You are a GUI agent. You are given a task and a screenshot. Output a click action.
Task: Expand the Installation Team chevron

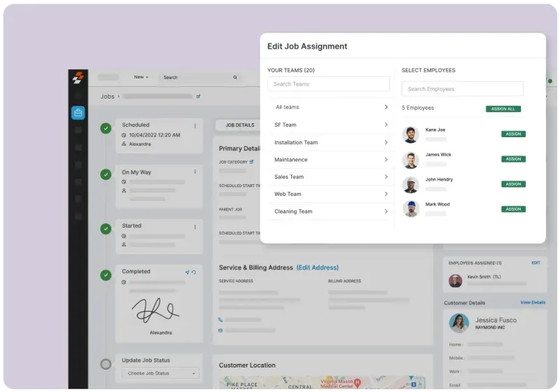click(386, 142)
